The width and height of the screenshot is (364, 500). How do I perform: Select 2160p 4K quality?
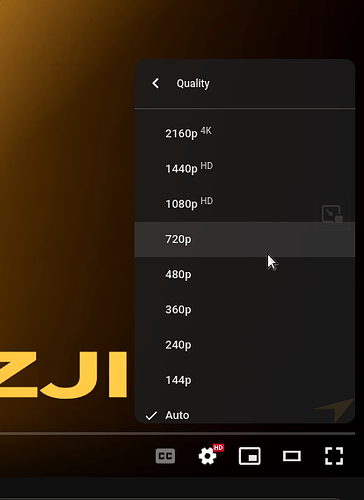[245, 133]
